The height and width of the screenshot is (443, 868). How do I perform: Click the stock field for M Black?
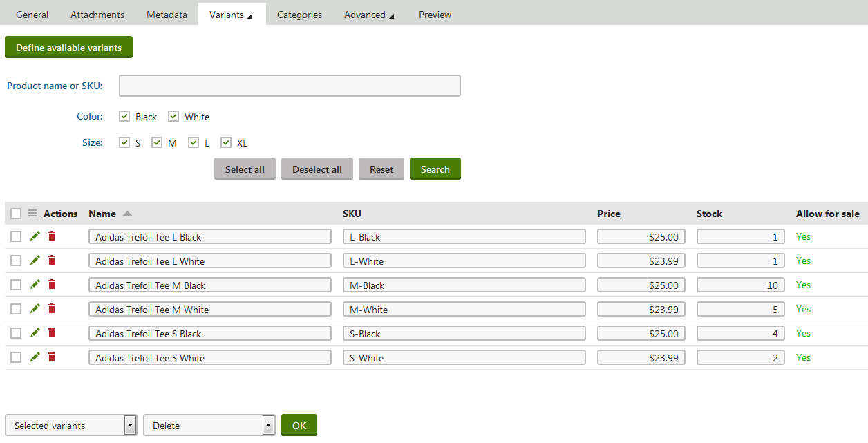click(x=740, y=285)
